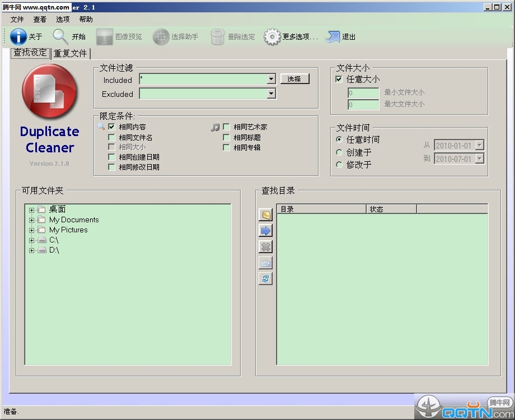Click the C:\ drive icon
This screenshot has width=515, height=420.
pyautogui.click(x=42, y=240)
